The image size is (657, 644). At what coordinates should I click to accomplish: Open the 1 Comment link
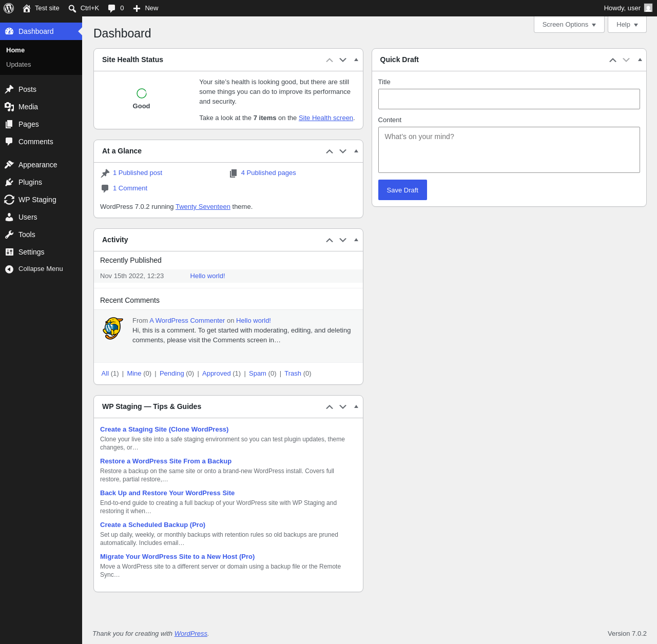130,188
